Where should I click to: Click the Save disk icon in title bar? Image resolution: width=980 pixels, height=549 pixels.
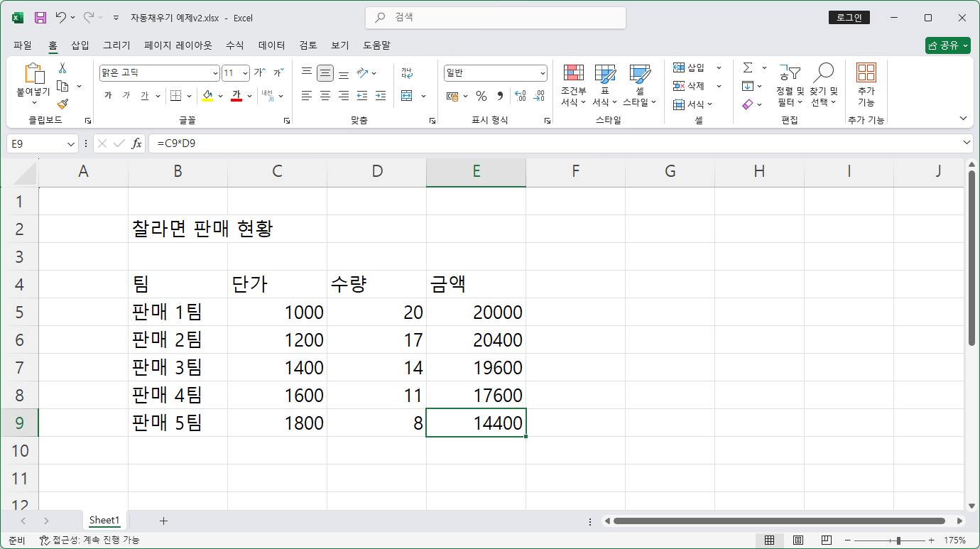(x=40, y=18)
